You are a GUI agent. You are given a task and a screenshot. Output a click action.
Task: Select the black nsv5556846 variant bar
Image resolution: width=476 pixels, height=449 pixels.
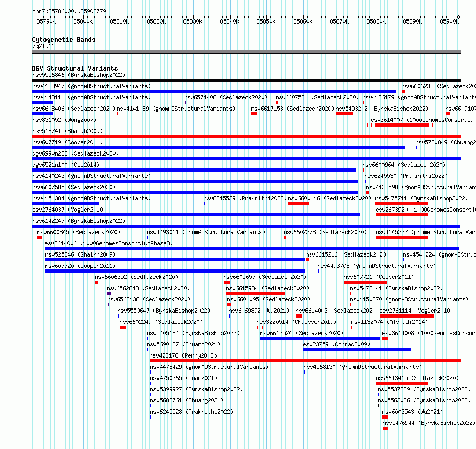(x=246, y=80)
